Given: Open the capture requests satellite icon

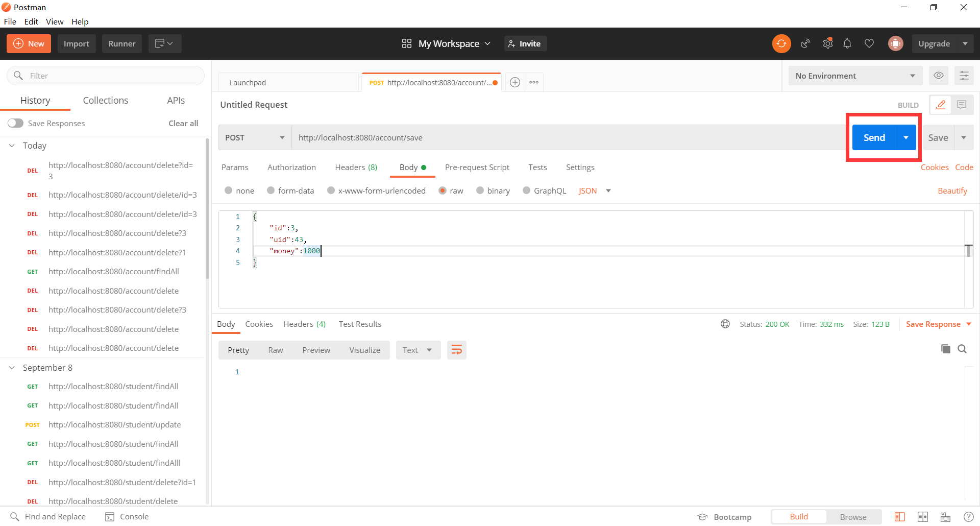Looking at the screenshot, I should (805, 44).
